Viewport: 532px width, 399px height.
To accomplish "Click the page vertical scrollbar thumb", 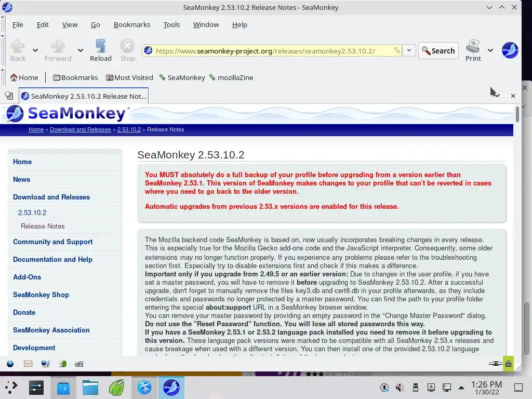I will [x=517, y=114].
